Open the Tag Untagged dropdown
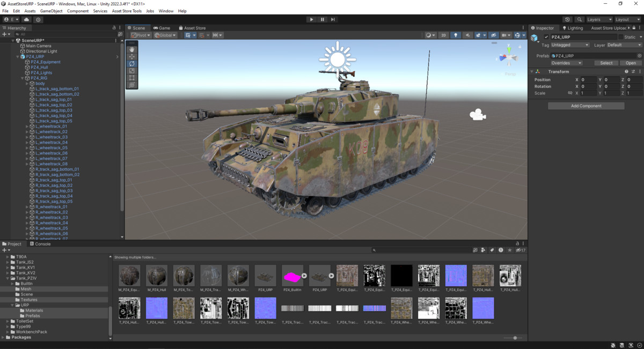 click(x=570, y=45)
